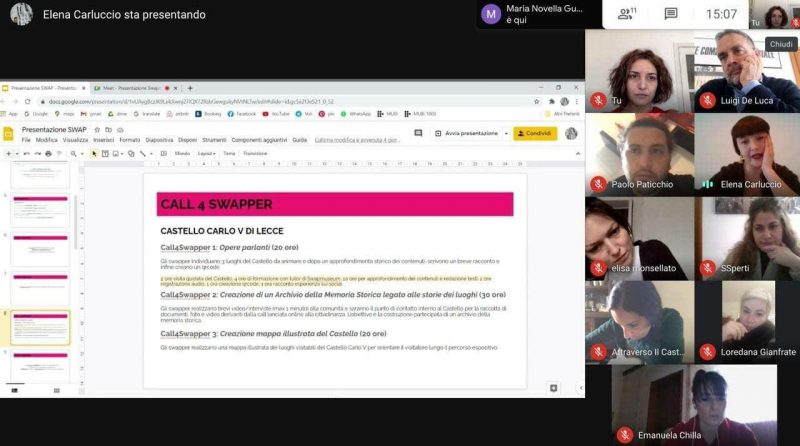The width and height of the screenshot is (800, 446).
Task: Click the zoom magnifier tool icon
Action: [74, 154]
